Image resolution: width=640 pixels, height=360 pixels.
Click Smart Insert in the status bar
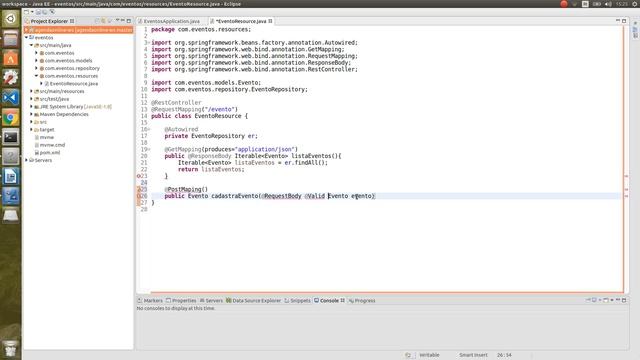(x=473, y=355)
